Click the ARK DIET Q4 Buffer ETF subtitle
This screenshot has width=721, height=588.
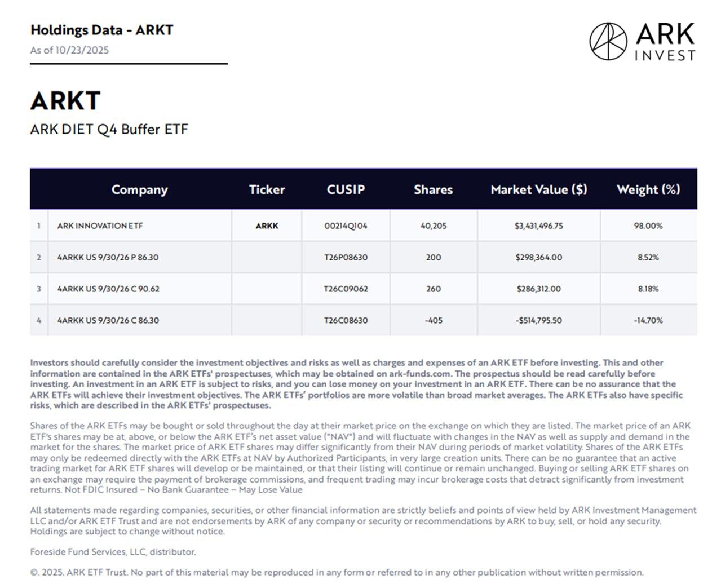[x=109, y=129]
